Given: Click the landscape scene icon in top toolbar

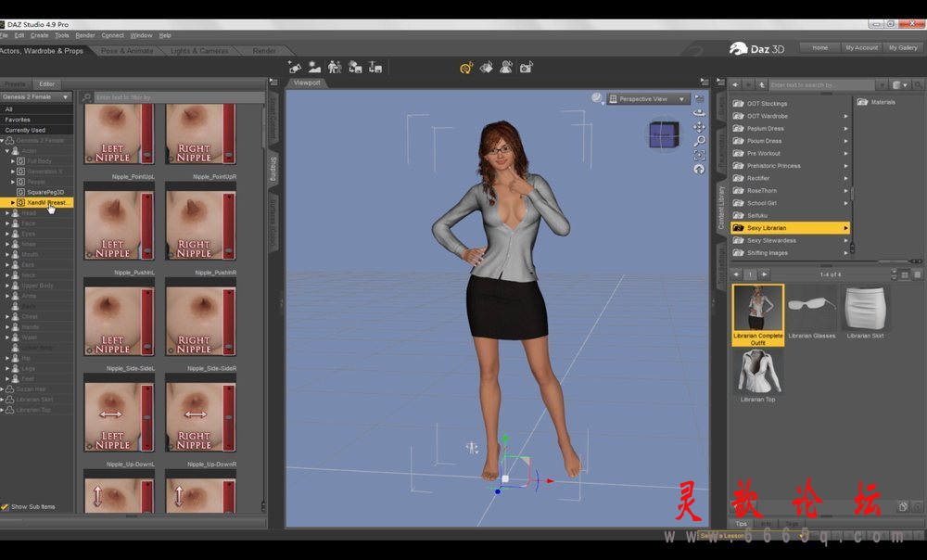Looking at the screenshot, I should [314, 68].
